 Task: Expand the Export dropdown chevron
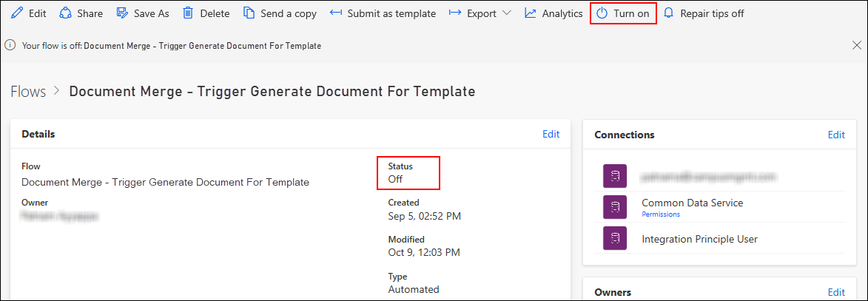[x=506, y=13]
